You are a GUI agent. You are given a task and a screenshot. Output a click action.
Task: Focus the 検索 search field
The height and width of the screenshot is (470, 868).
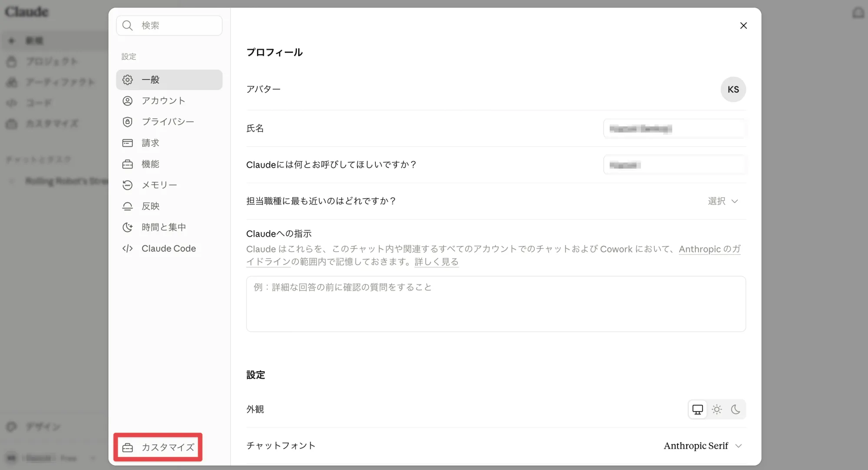(169, 26)
